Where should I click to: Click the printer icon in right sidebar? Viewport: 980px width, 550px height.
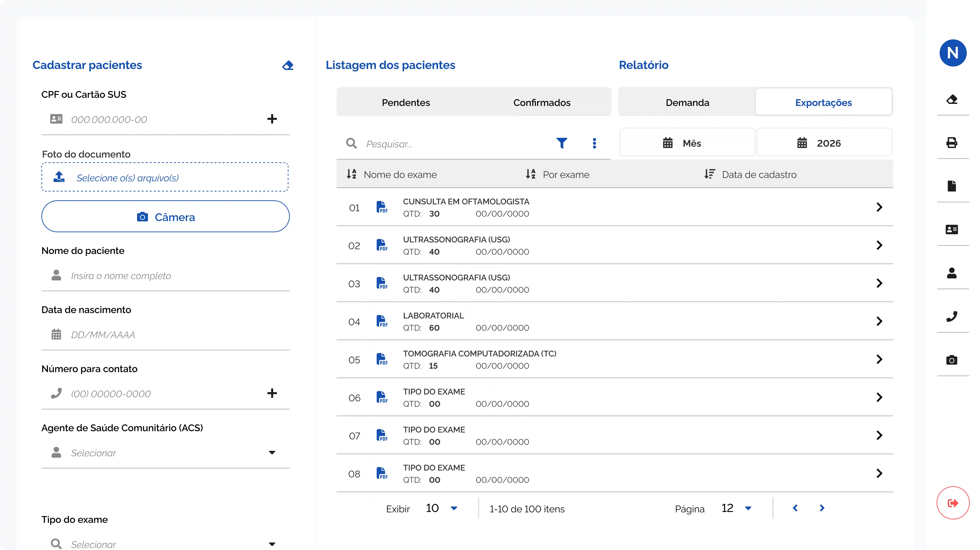[x=952, y=143]
